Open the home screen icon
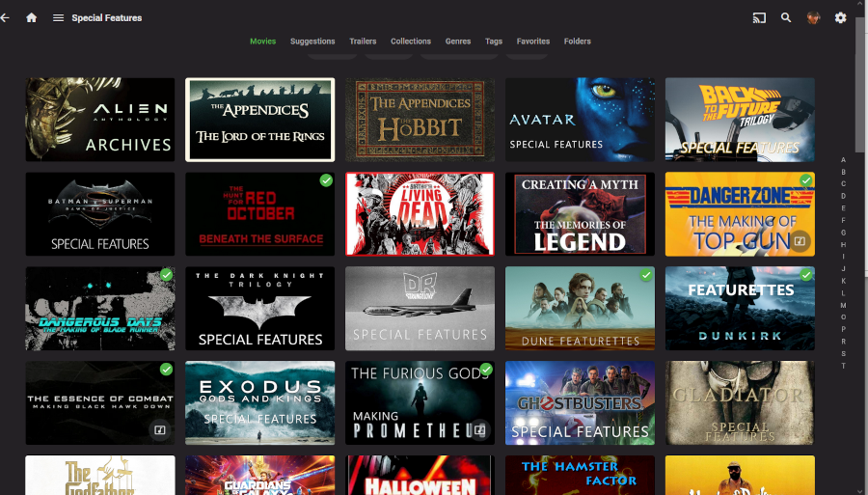868x495 pixels. click(x=32, y=17)
